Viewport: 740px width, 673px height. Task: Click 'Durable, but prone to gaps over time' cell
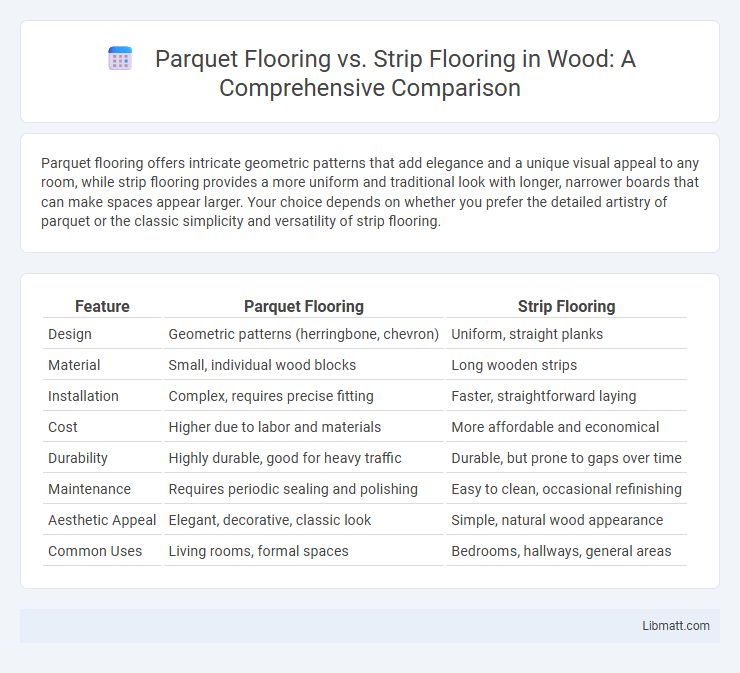(566, 458)
